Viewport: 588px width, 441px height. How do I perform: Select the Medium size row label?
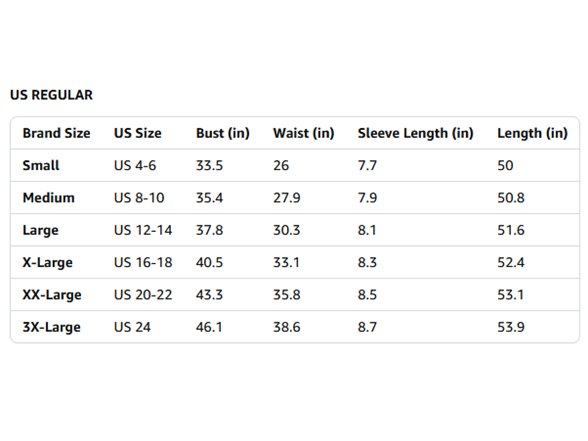(48, 198)
